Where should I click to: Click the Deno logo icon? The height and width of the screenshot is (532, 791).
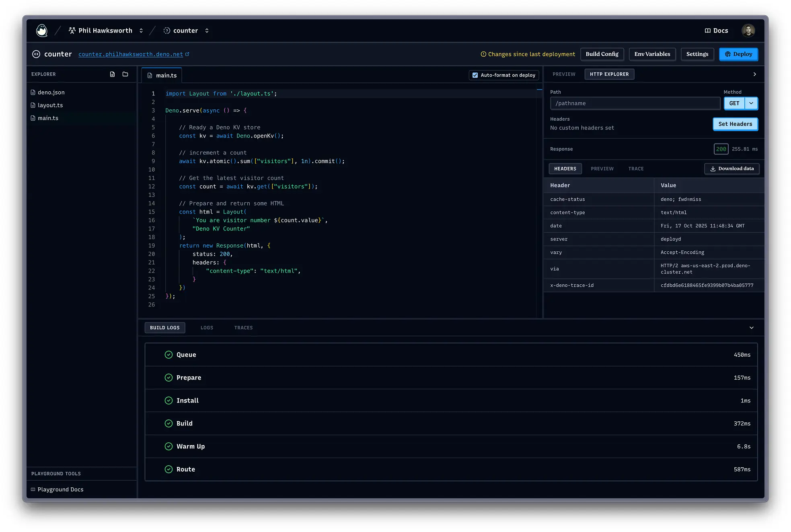click(x=41, y=31)
